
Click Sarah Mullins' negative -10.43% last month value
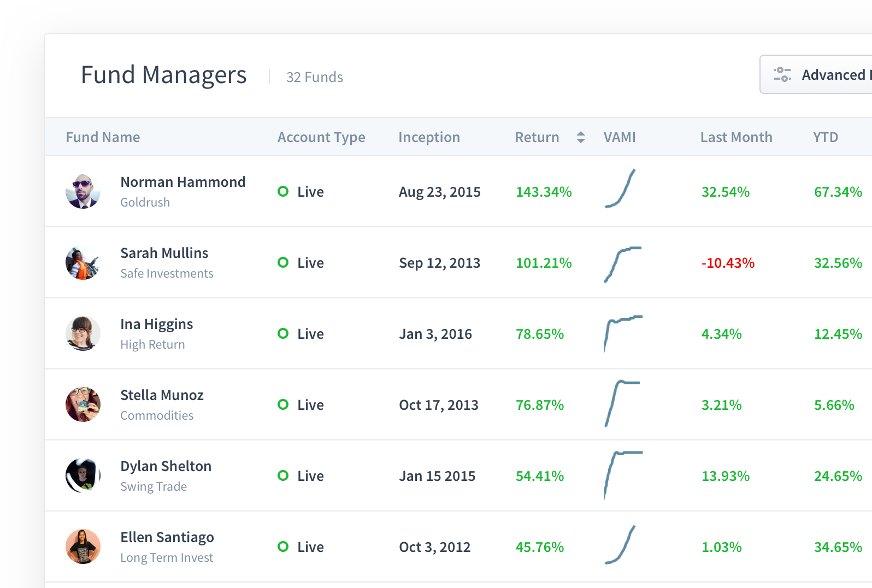click(728, 263)
